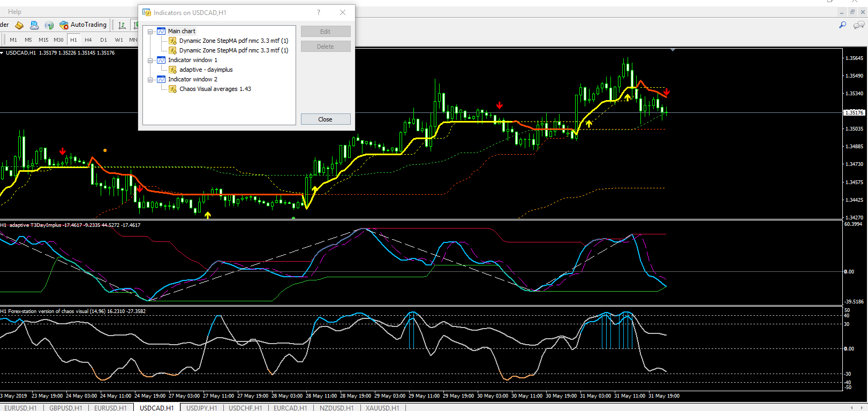
Task: Switch to the EURCAD,H1 chart tab
Action: click(290, 408)
